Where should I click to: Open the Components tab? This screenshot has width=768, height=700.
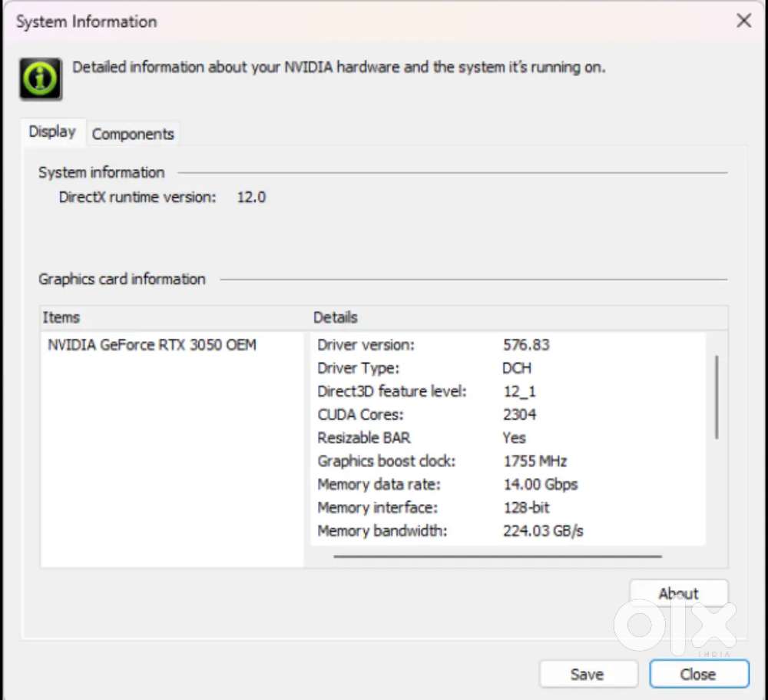[x=133, y=134]
